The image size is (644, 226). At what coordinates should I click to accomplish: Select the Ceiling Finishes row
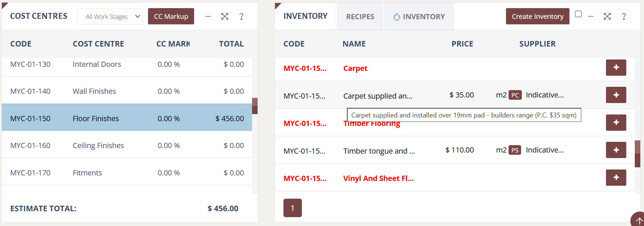(x=127, y=145)
